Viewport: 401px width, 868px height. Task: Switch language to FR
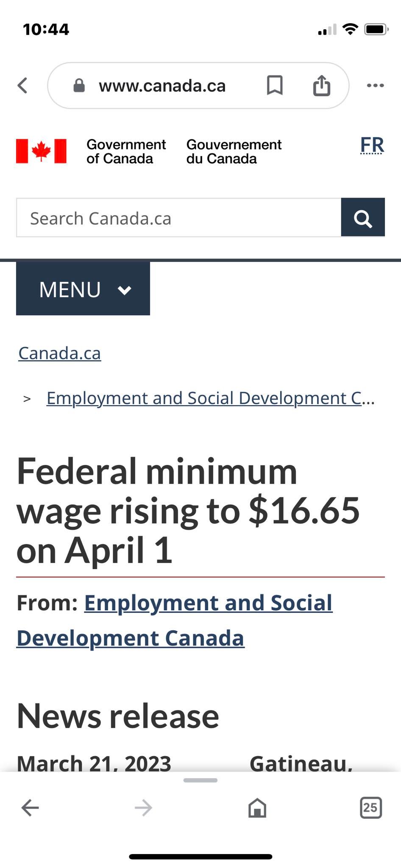[372, 145]
